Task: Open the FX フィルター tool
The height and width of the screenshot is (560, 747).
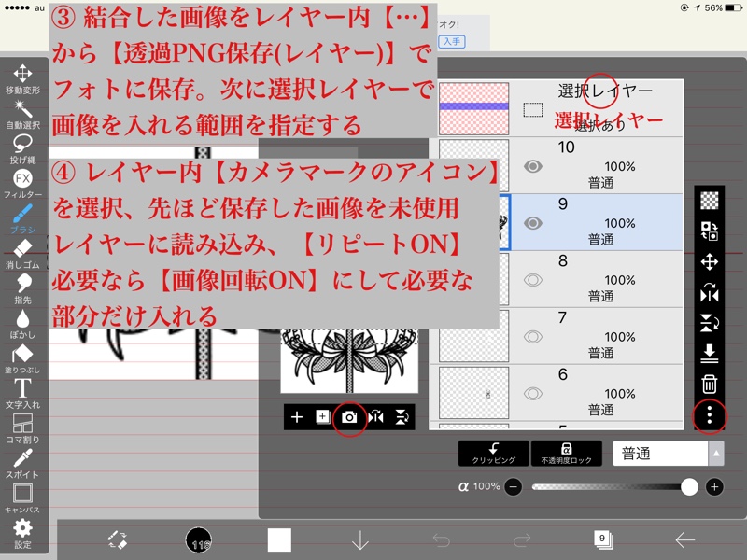Action: tap(22, 184)
